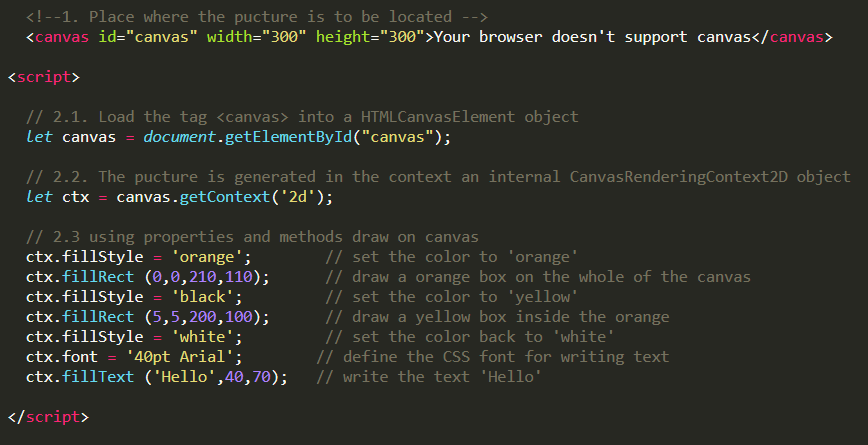Click the 'orange' string assigned to fillStyle
This screenshot has height=445, width=868.
click(x=206, y=257)
